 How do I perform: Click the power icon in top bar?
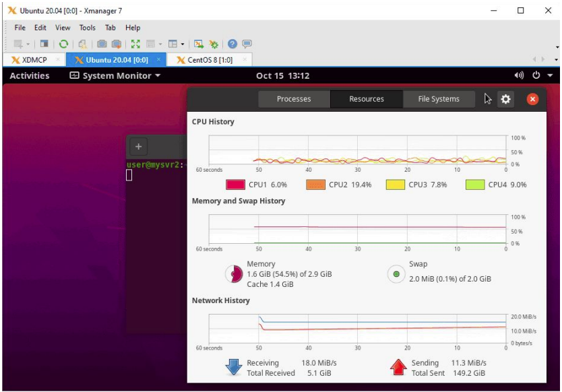536,75
